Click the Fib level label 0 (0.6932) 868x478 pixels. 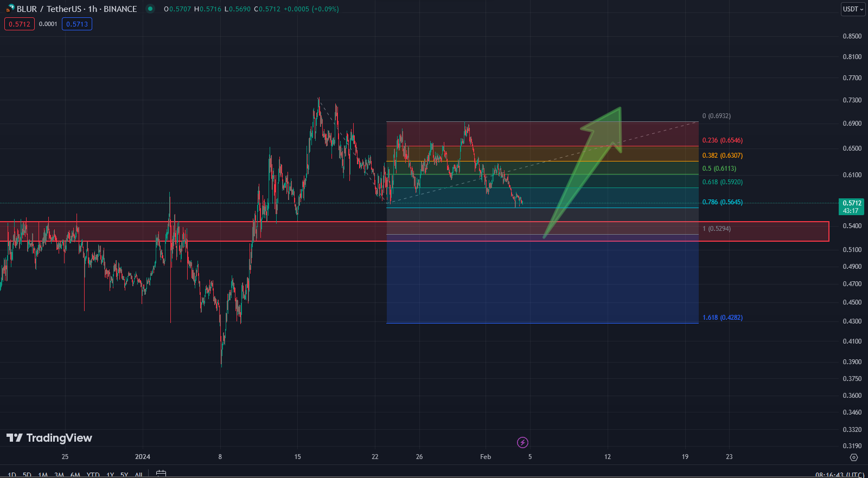click(x=716, y=116)
